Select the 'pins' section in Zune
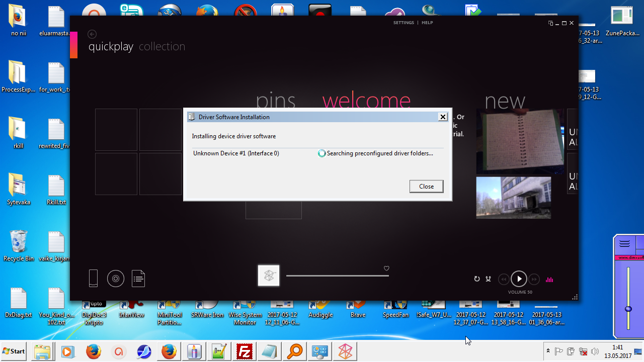Viewport: 644px width, 362px height. coord(276,101)
